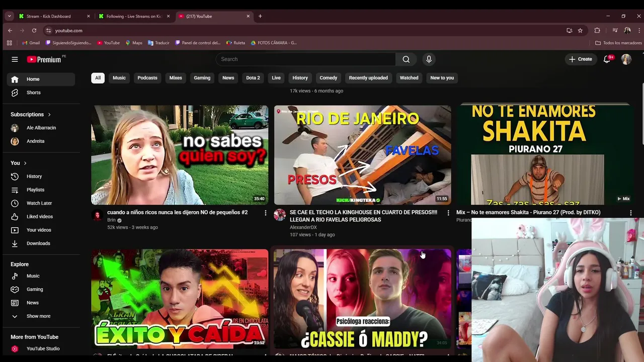Go to Home in the sidebar
The width and height of the screenshot is (644, 362).
(x=41, y=79)
